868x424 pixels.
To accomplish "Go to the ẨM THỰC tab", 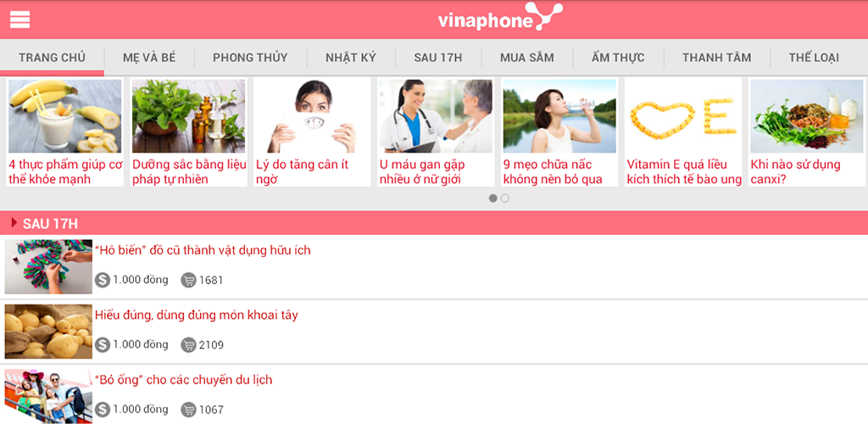I will coord(618,58).
